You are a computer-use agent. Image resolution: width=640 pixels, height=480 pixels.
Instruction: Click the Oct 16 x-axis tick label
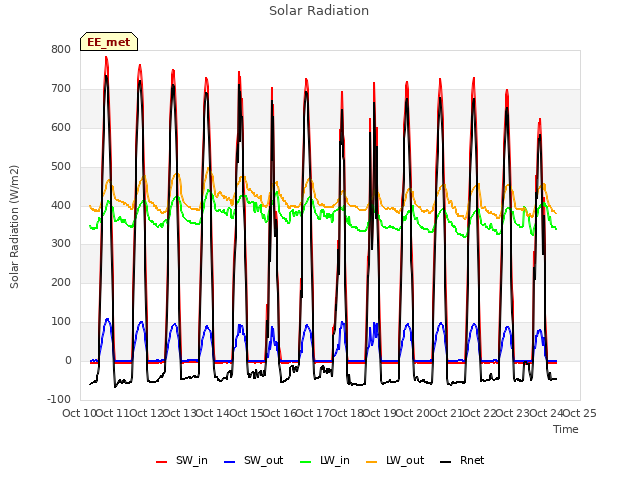click(x=280, y=413)
